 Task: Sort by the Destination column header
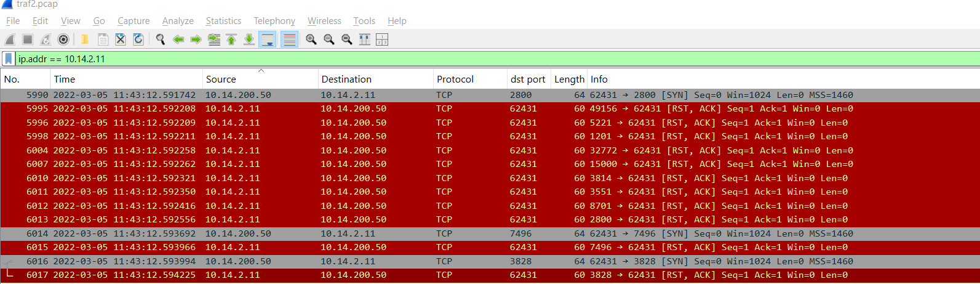[375, 79]
